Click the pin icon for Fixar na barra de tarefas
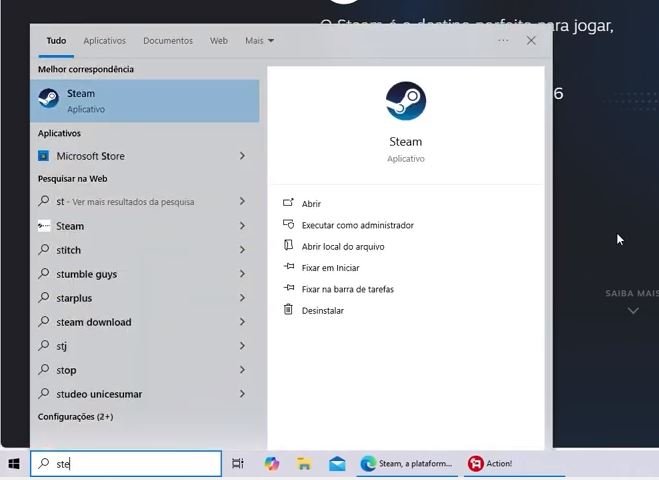 point(288,288)
